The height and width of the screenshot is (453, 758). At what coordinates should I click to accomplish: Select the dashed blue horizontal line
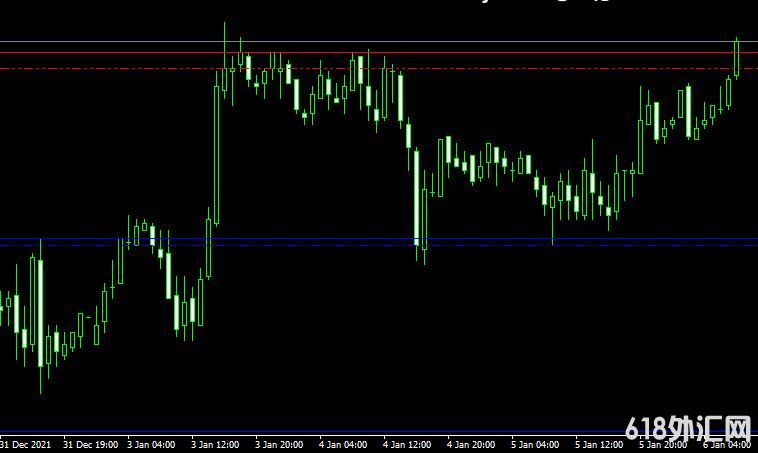click(x=379, y=245)
